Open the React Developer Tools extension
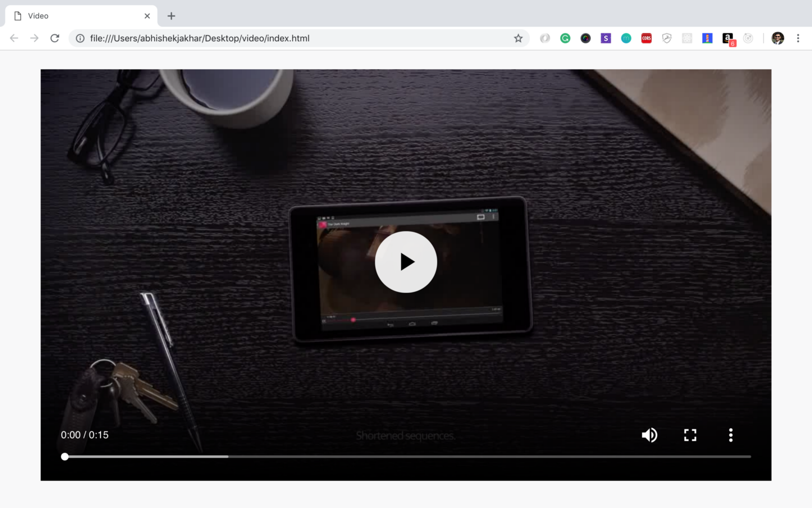Viewport: 812px width, 508px height. pyautogui.click(x=687, y=38)
